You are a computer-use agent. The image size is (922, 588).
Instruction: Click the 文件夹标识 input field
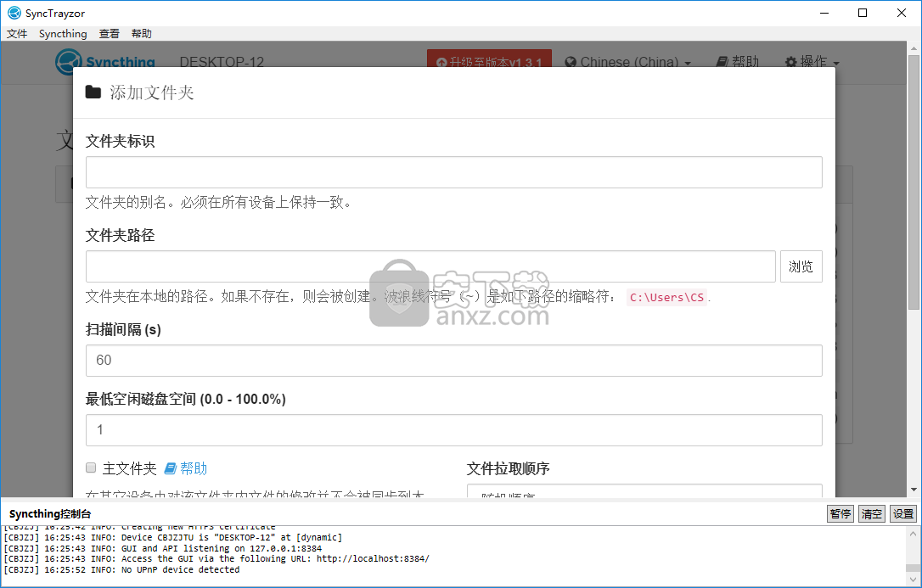coord(454,172)
